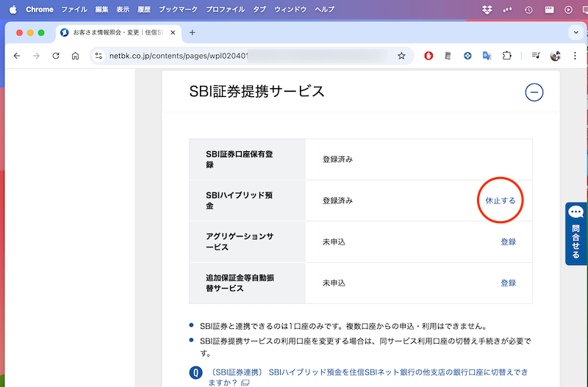Open the Dropbox menu bar icon

[508, 10]
